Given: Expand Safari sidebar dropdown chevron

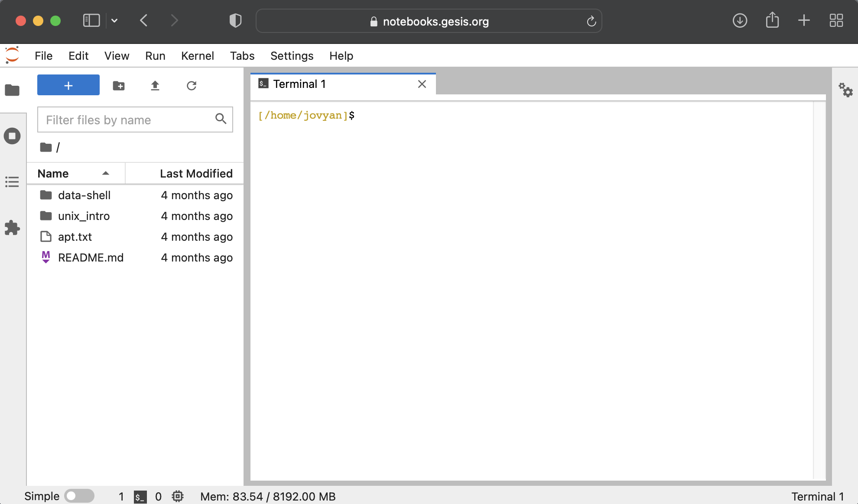Looking at the screenshot, I should [114, 21].
